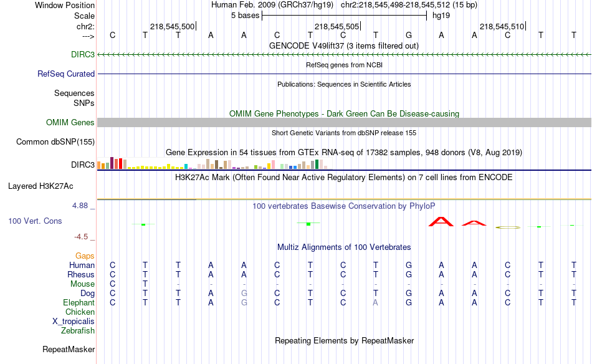Open the RefSeq Curated track label
This screenshot has width=592, height=364.
[x=65, y=74]
